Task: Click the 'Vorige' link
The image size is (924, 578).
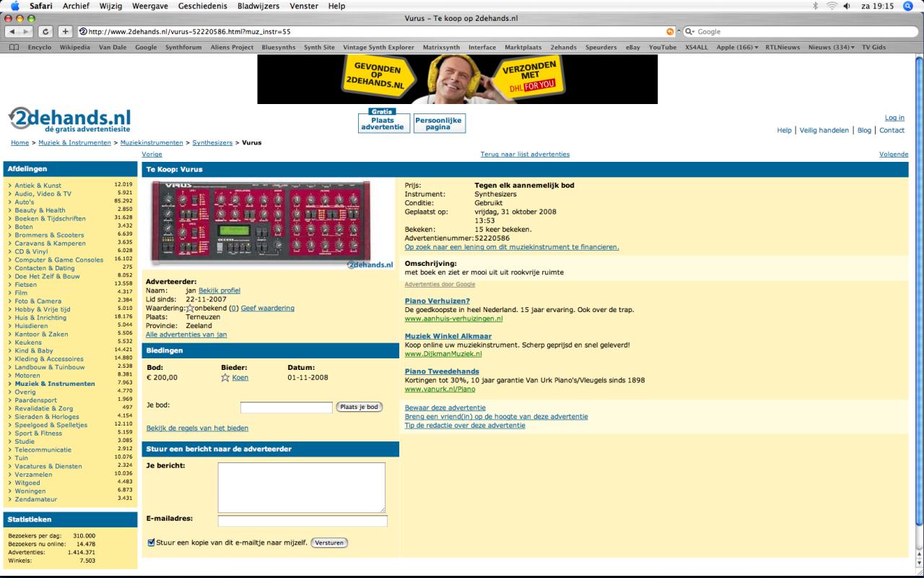Action: 152,154
